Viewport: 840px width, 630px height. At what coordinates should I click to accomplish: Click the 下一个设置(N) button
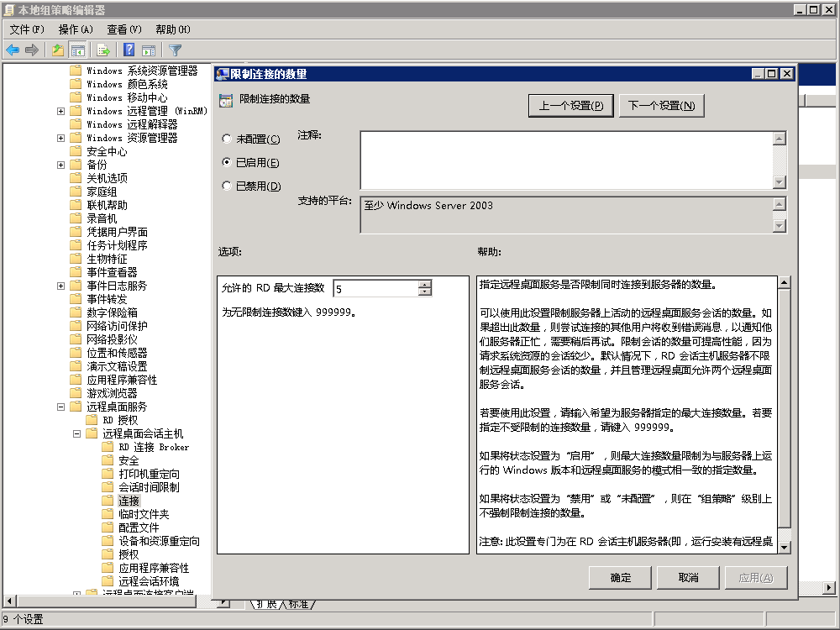coord(661,106)
